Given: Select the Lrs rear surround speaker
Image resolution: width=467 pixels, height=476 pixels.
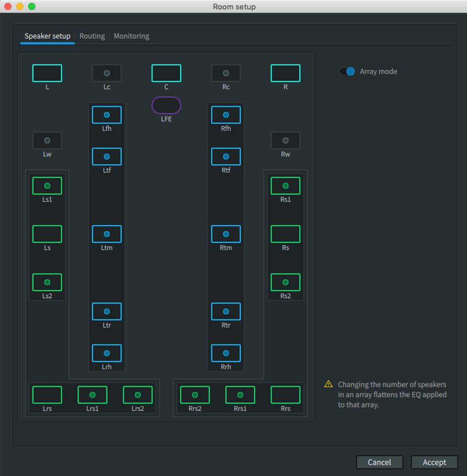Looking at the screenshot, I should coord(47,395).
